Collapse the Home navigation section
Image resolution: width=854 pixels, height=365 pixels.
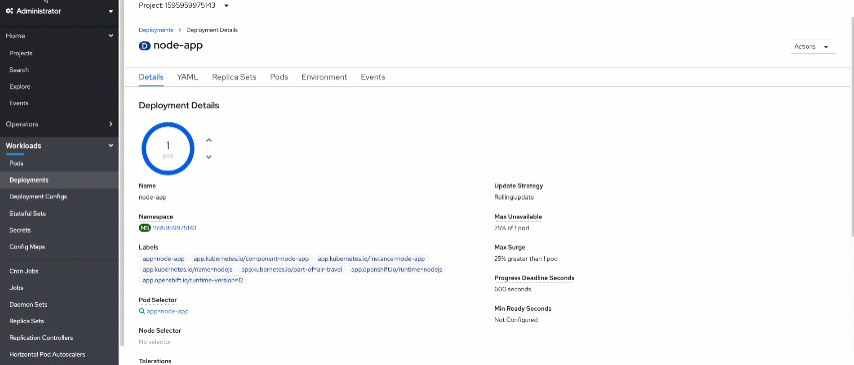pos(59,35)
